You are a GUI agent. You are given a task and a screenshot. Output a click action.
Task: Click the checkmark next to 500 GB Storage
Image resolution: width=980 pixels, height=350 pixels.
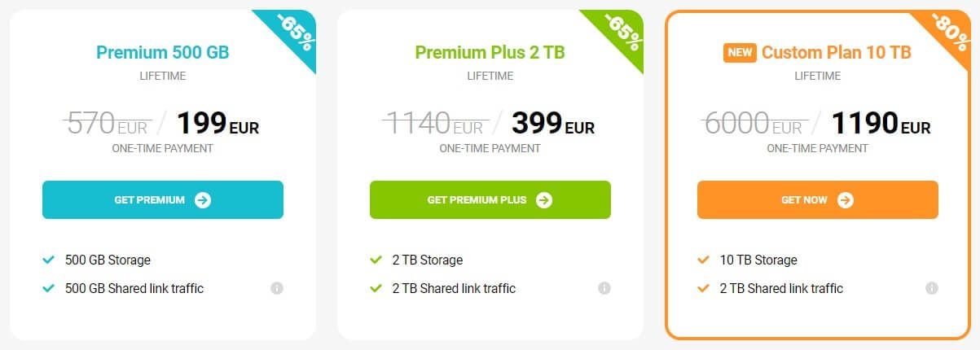point(48,260)
